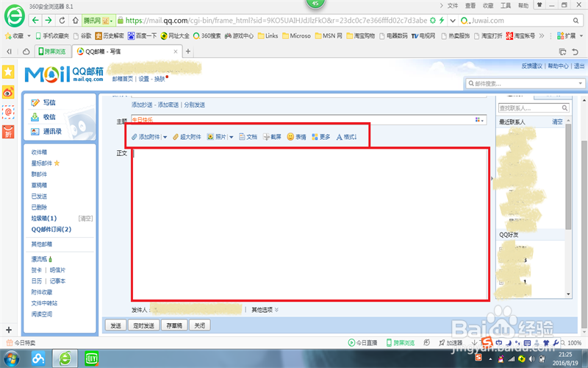
Task: Click the 定时发送 scheduled send button
Action: pyautogui.click(x=143, y=325)
